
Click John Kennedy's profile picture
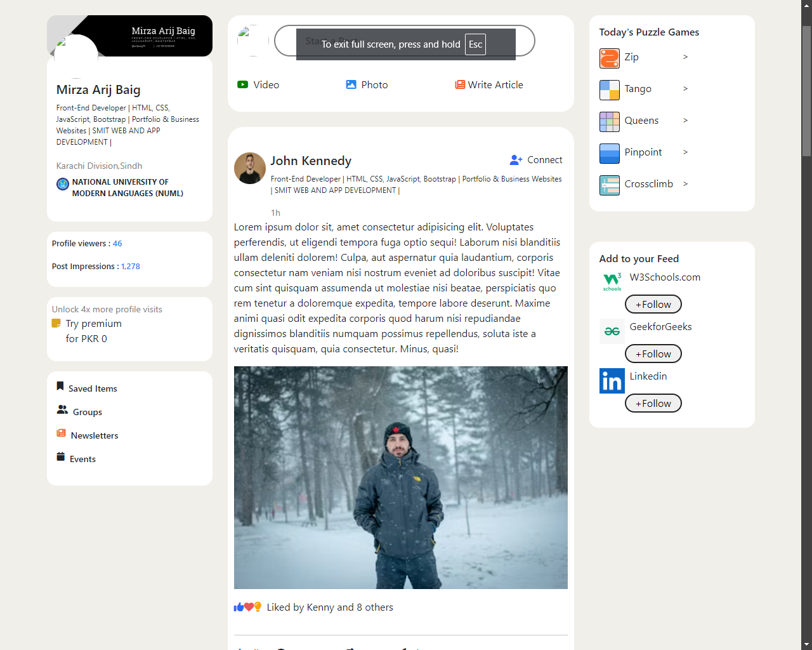249,168
